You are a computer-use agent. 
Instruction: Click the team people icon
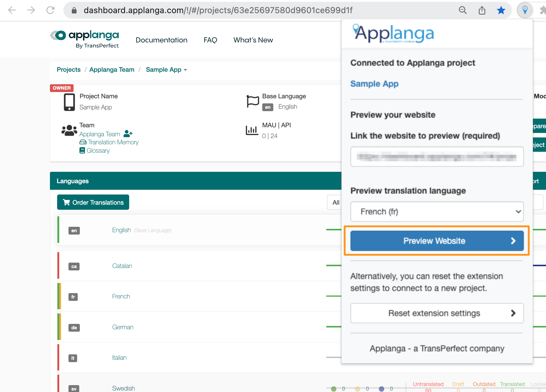[69, 131]
